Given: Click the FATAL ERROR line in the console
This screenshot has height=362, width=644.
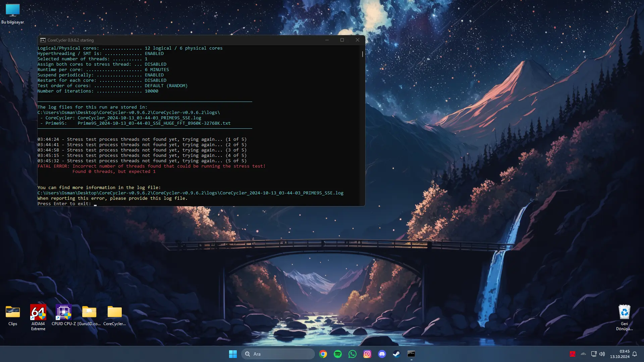Looking at the screenshot, I should [x=152, y=166].
